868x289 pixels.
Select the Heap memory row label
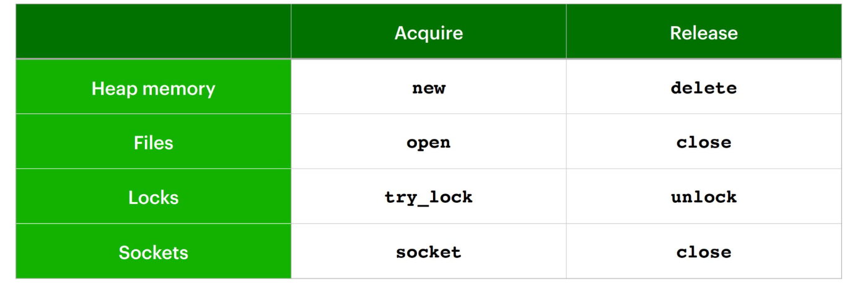[153, 88]
